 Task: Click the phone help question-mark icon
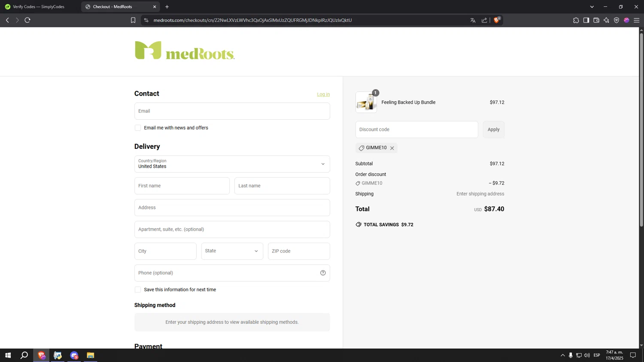(323, 273)
